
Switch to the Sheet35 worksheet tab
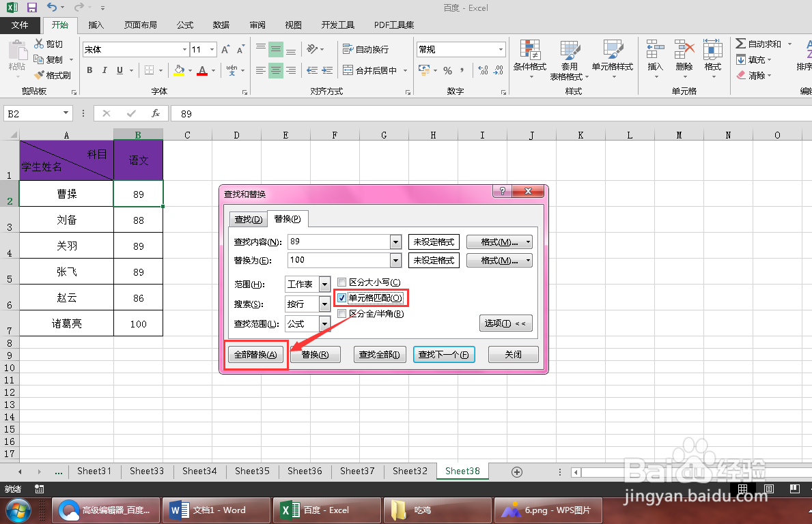click(x=251, y=471)
